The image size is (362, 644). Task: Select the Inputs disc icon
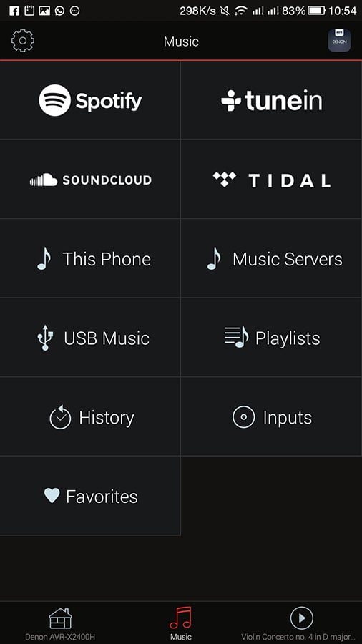[x=243, y=417]
